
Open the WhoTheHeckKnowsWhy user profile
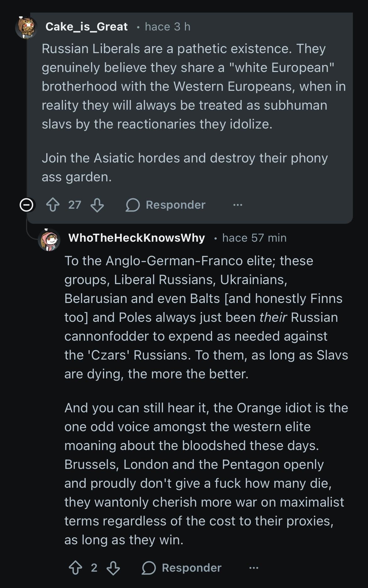click(137, 238)
